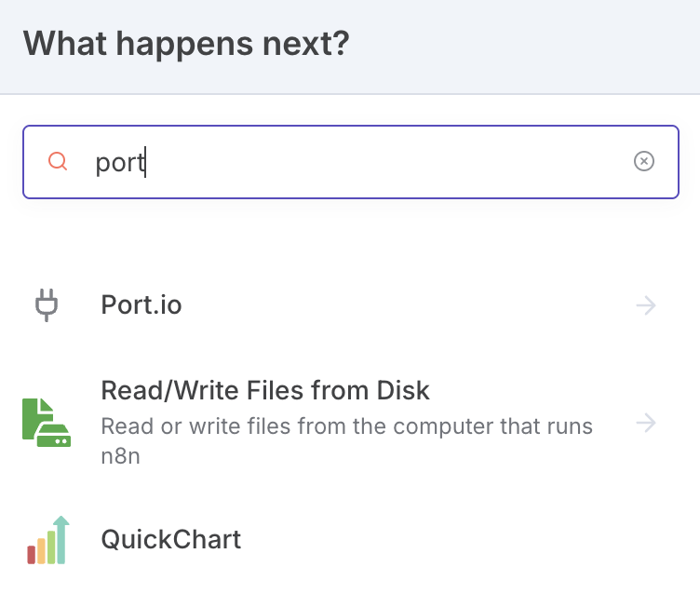
Task: Click the description under Read/Write Files
Action: (x=346, y=427)
